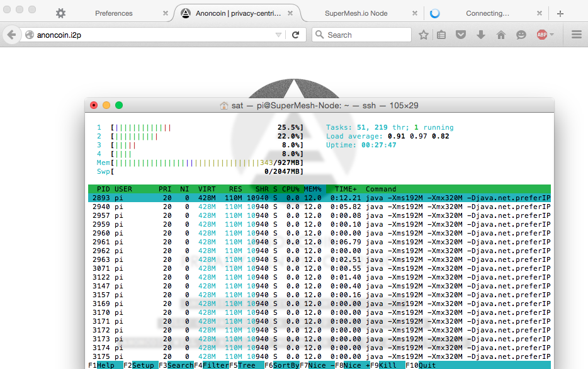Select process row PID 3122
The width and height of the screenshot is (588, 369).
click(320, 277)
